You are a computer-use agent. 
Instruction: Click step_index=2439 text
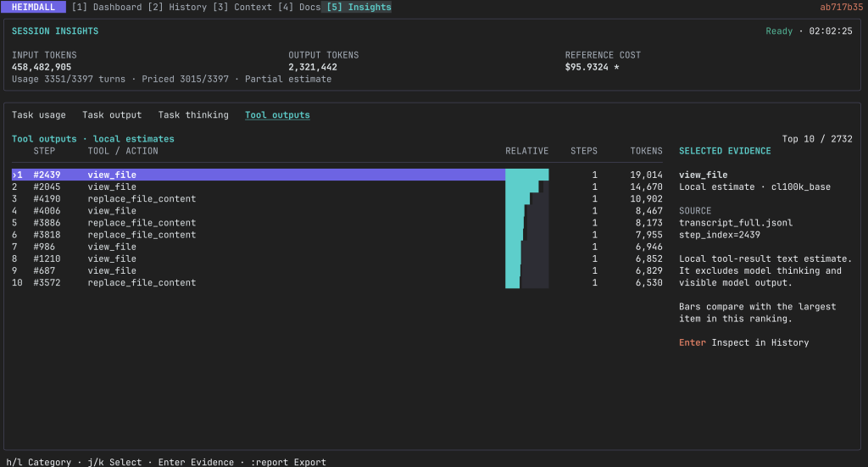pos(720,235)
